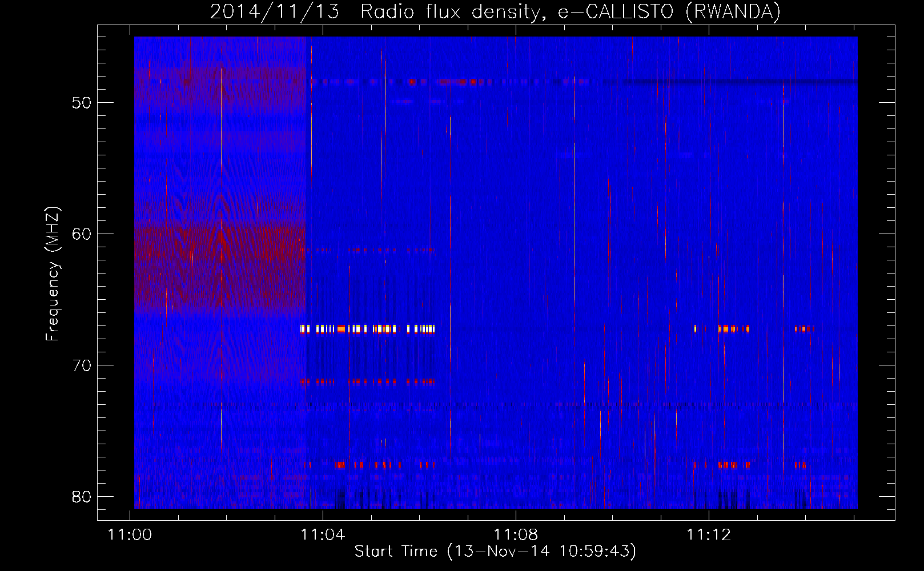This screenshot has width=924, height=571.
Task: Click the "11:12" time tick label
Action: coord(709,534)
